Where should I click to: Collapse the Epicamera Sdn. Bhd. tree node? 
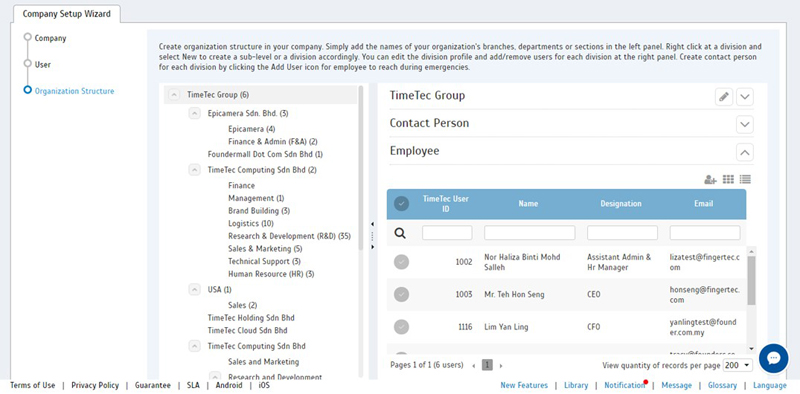click(x=194, y=113)
